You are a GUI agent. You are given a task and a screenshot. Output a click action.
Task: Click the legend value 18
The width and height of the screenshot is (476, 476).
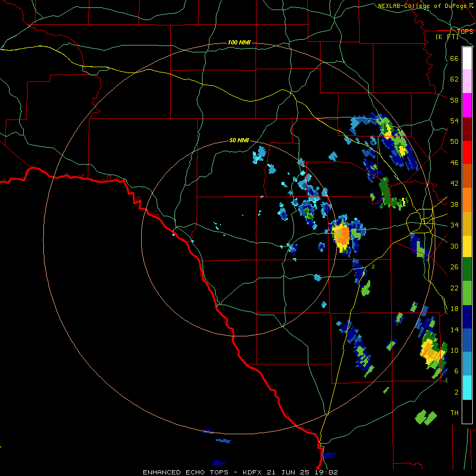click(454, 309)
